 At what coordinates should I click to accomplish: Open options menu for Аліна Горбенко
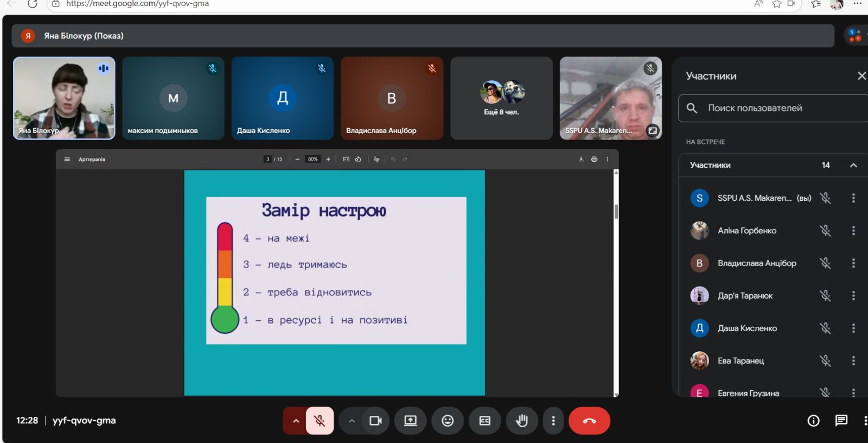pos(853,231)
